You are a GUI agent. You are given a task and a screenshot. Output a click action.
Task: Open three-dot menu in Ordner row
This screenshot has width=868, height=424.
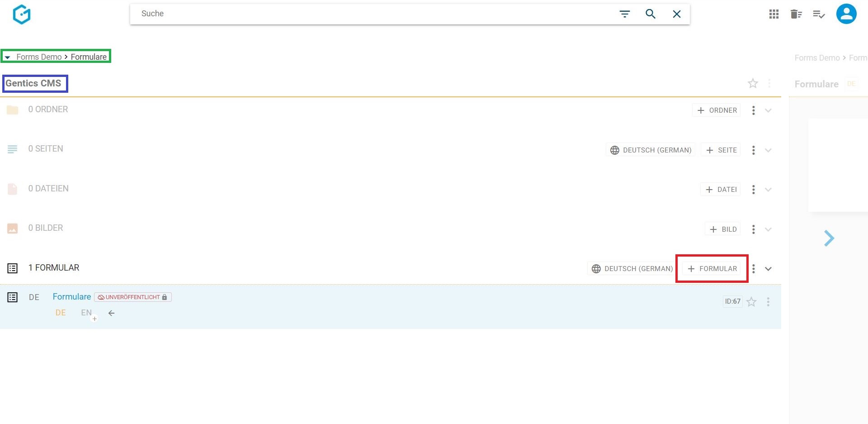pyautogui.click(x=753, y=110)
